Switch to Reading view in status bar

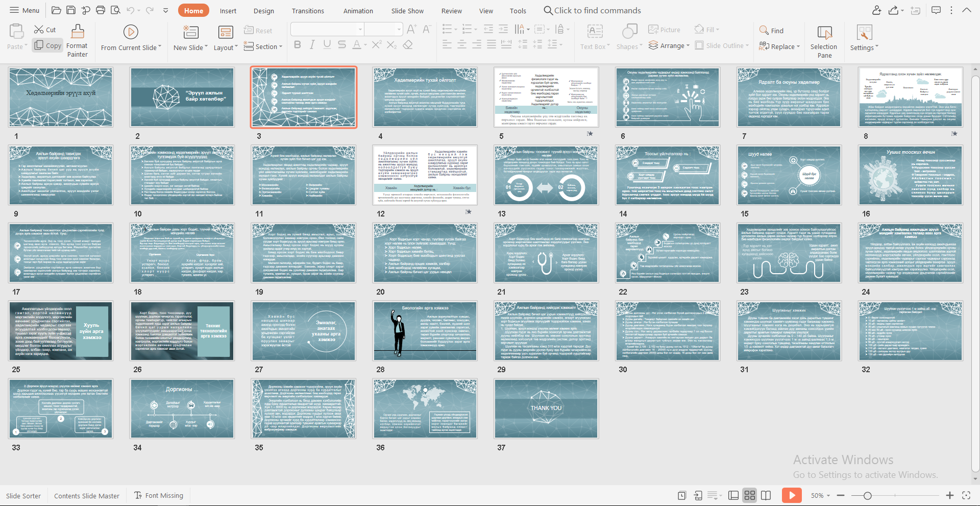pyautogui.click(x=766, y=495)
